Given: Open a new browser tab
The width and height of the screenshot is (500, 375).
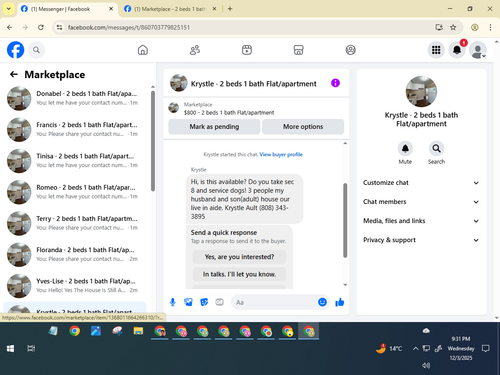Looking at the screenshot, I should tap(230, 9).
